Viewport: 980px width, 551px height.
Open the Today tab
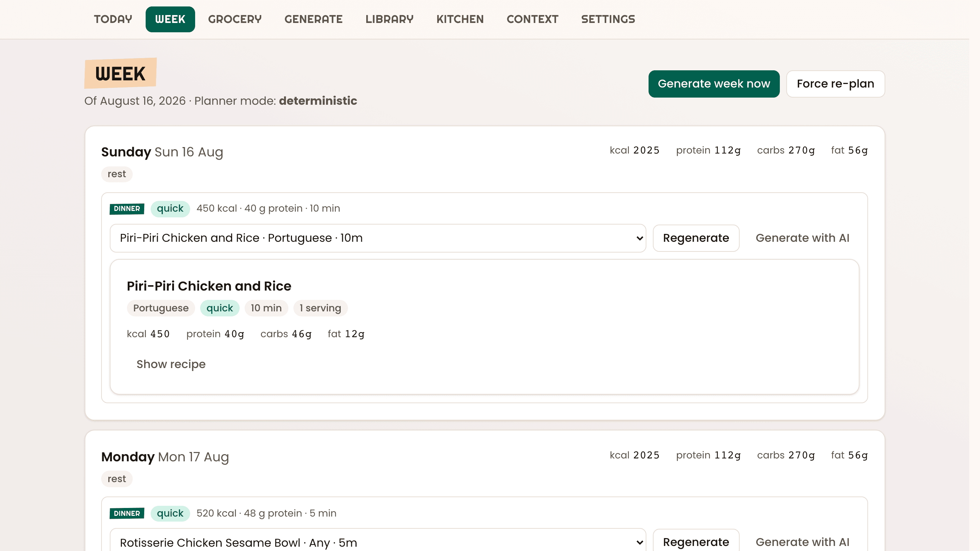pos(113,19)
